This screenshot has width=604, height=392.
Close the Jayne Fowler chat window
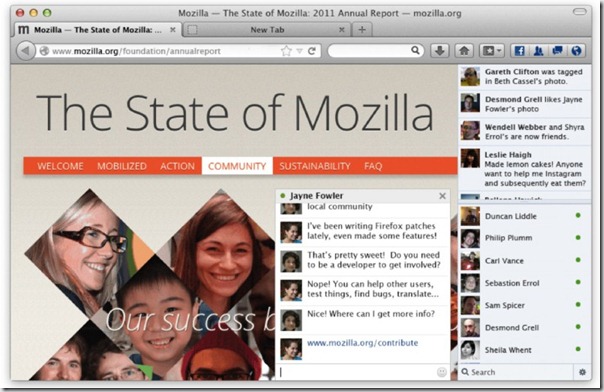pos(442,196)
